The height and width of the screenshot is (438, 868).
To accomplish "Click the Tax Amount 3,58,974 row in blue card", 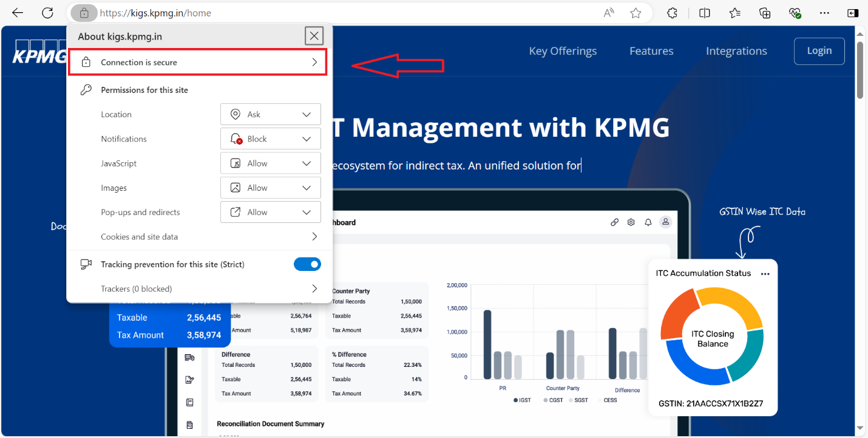I will click(169, 335).
